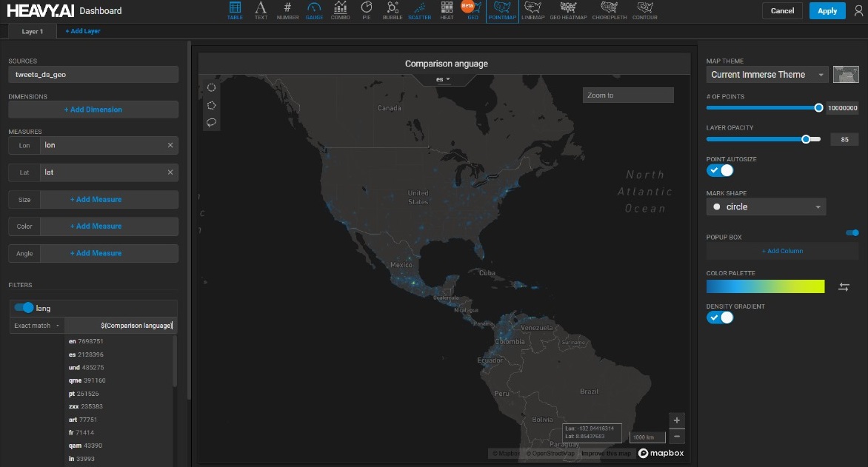Activate the lasso selection tool on map

pyautogui.click(x=211, y=123)
